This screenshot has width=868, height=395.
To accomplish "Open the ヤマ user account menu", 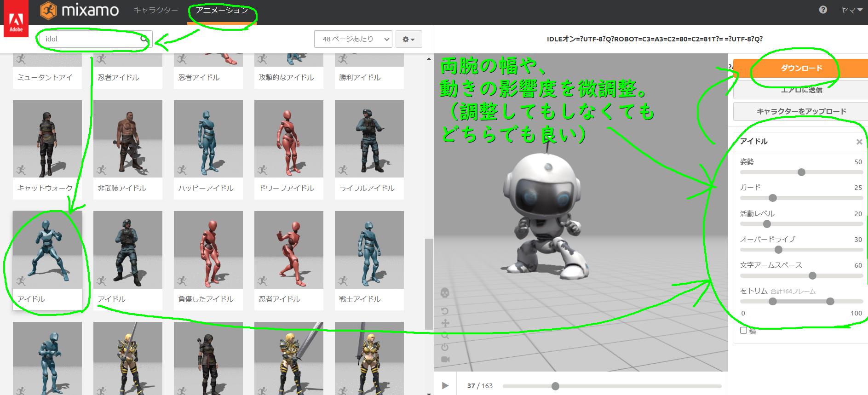I will coord(851,10).
